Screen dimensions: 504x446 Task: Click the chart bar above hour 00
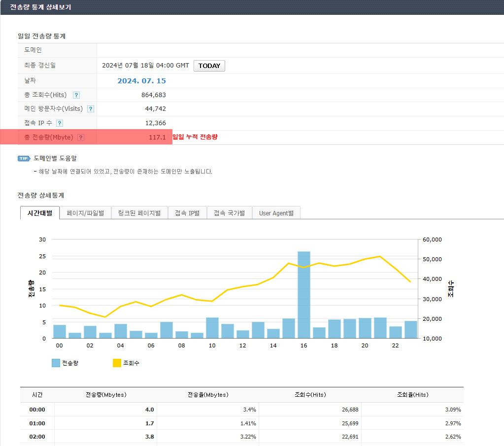[x=60, y=332]
